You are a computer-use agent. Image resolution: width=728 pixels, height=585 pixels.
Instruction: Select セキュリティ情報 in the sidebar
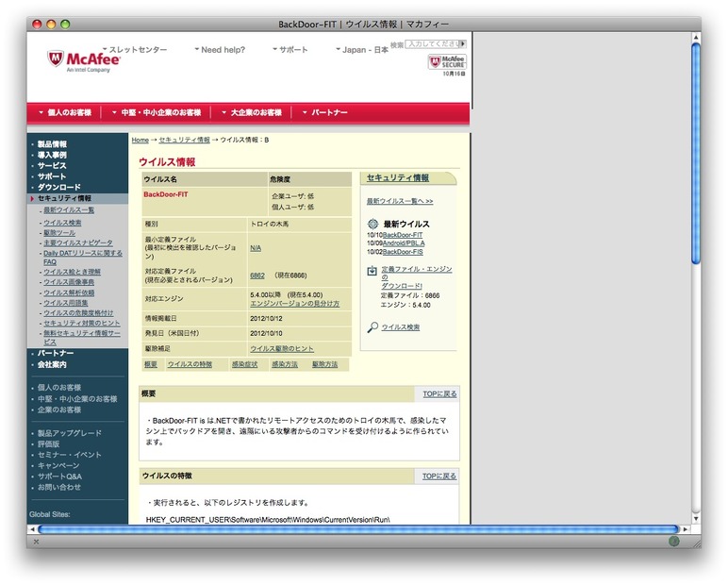coord(64,198)
